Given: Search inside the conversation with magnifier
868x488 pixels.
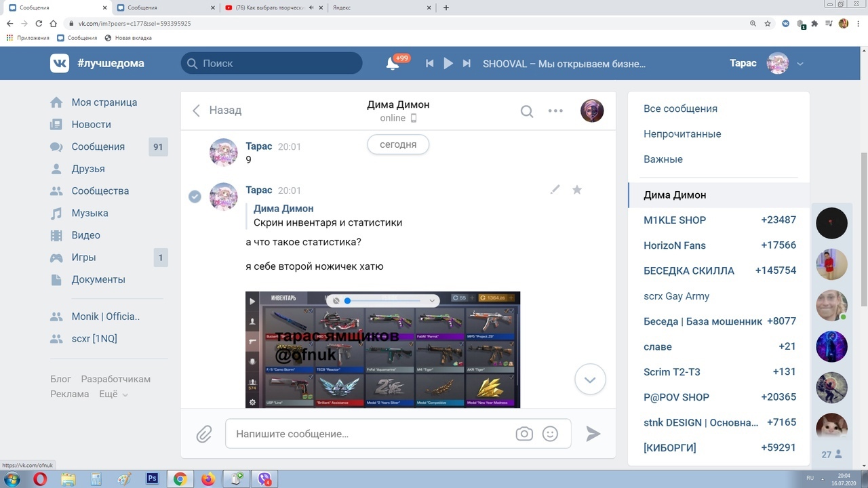Looking at the screenshot, I should (x=527, y=111).
